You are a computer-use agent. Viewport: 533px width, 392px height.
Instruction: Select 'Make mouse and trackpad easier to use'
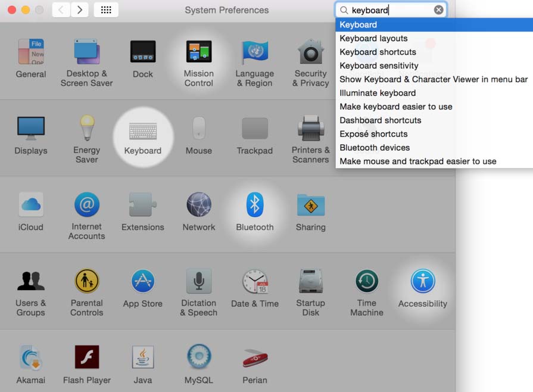(x=434, y=161)
